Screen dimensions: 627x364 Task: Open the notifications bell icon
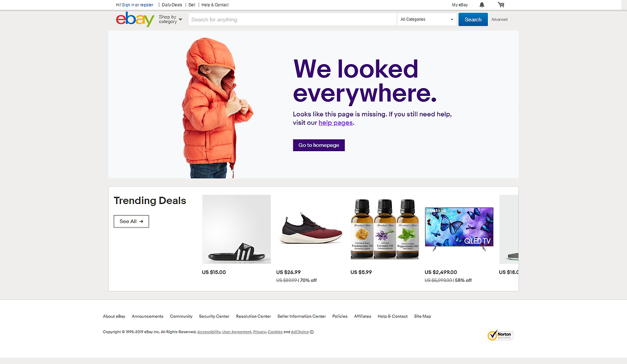click(482, 5)
